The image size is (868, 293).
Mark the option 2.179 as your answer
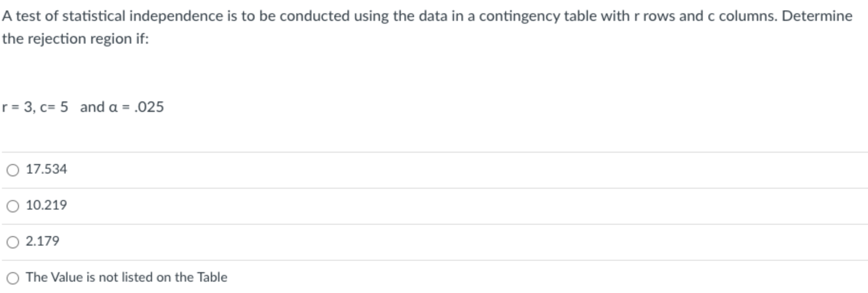(43, 241)
